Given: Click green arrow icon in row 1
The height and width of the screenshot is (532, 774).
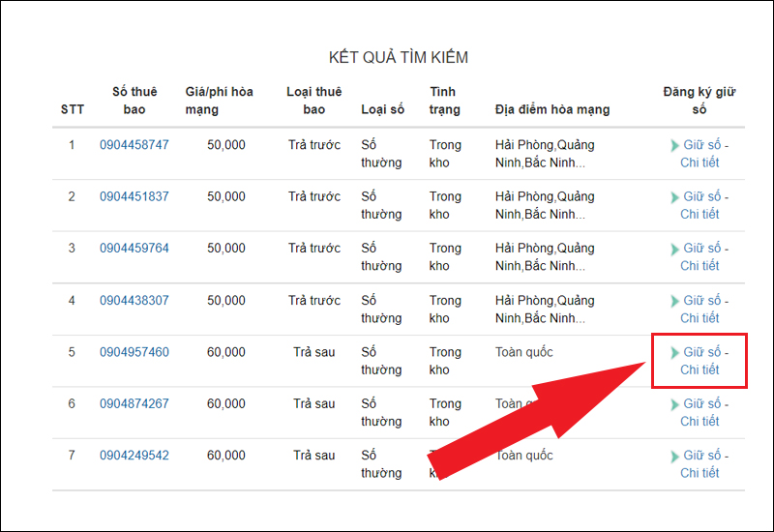Looking at the screenshot, I should coord(674,146).
